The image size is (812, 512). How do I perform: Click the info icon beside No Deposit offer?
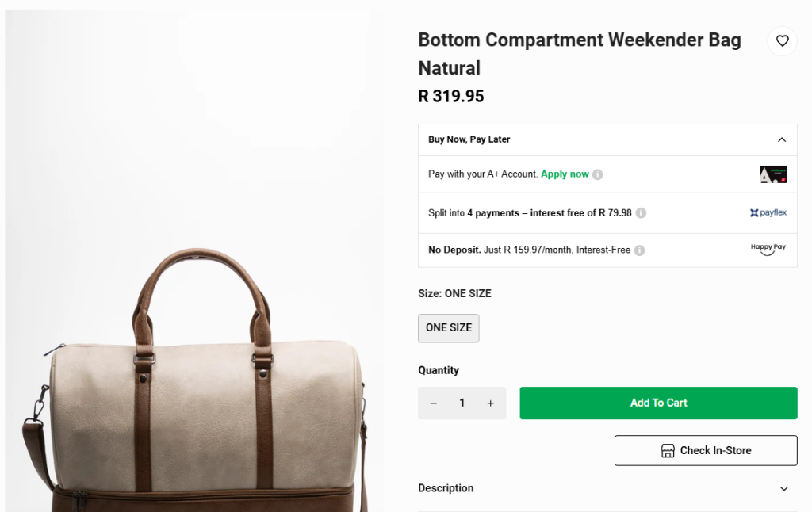(639, 250)
